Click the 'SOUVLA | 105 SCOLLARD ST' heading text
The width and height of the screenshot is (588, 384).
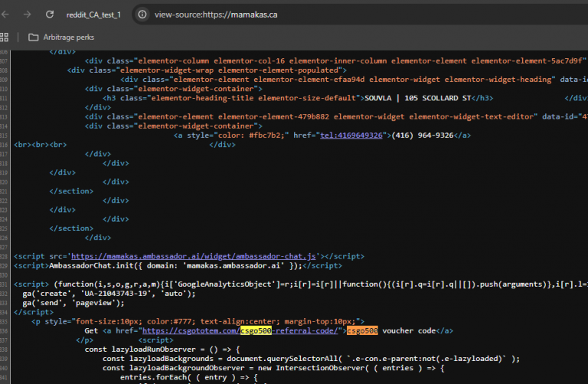click(x=418, y=98)
